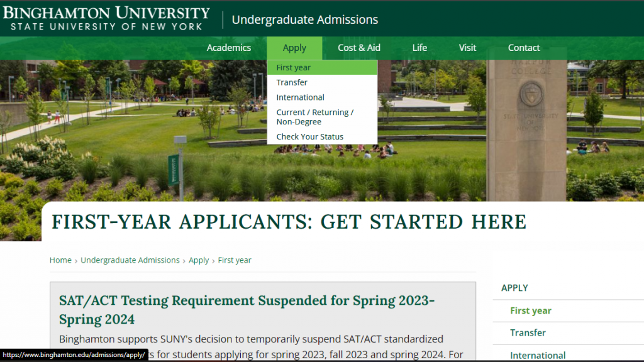
Task: Open Current / Returning / Non-Degree option
Action: pyautogui.click(x=314, y=117)
